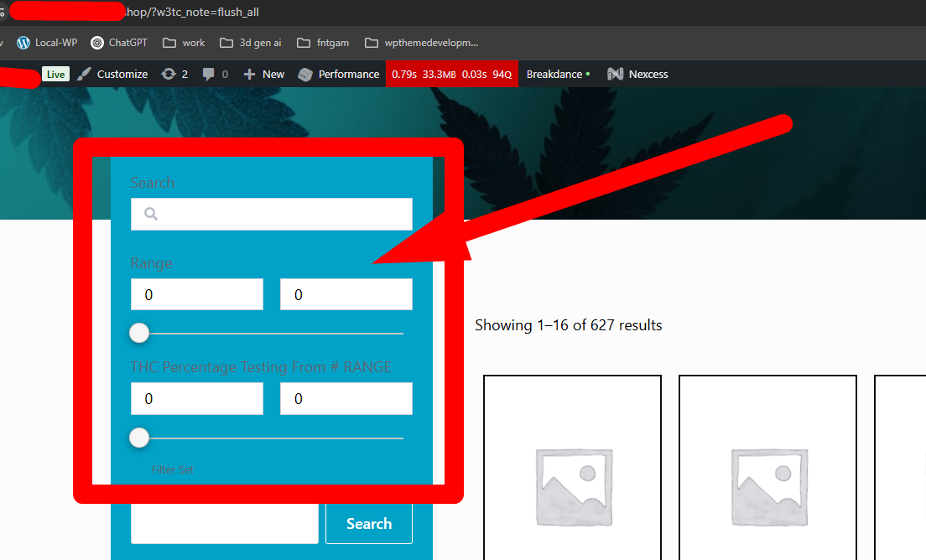Open the Local-WP bookmark
The width and height of the screenshot is (926, 560).
[x=47, y=43]
